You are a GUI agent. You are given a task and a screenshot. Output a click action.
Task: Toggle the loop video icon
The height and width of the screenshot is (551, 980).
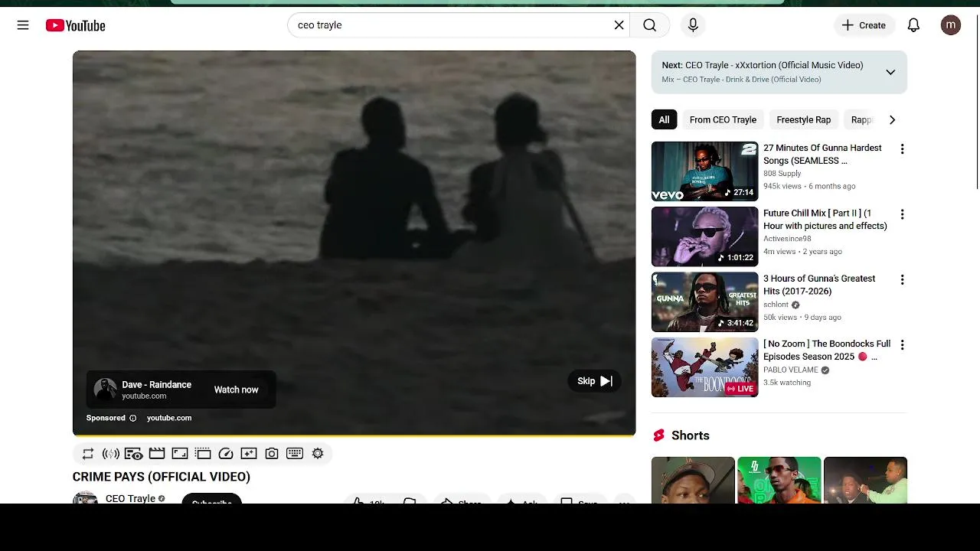point(88,454)
